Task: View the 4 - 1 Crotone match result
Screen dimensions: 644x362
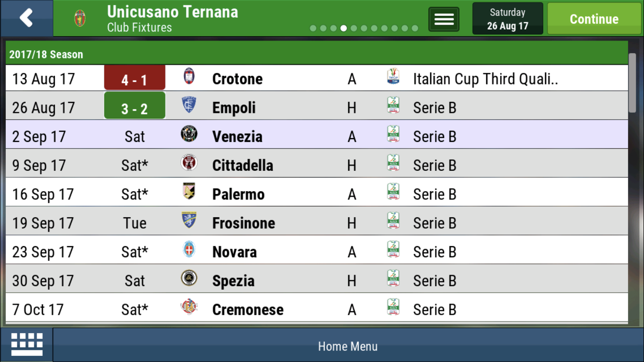Action: [x=135, y=78]
